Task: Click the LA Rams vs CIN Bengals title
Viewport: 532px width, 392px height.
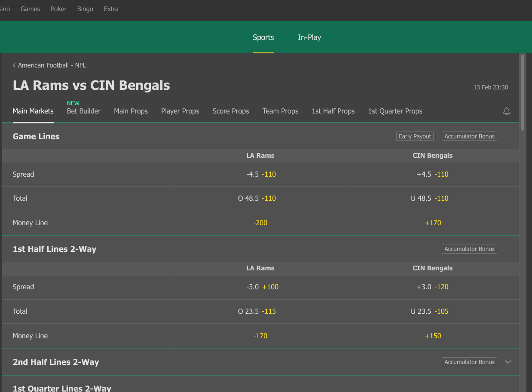Action: click(x=92, y=86)
